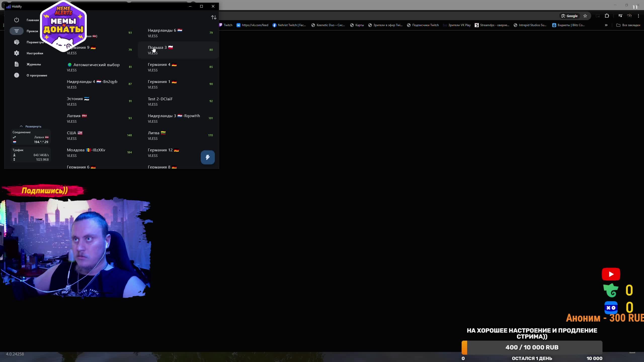Select the Эстония proxy server
The width and height of the screenshot is (644, 362).
[x=78, y=101]
